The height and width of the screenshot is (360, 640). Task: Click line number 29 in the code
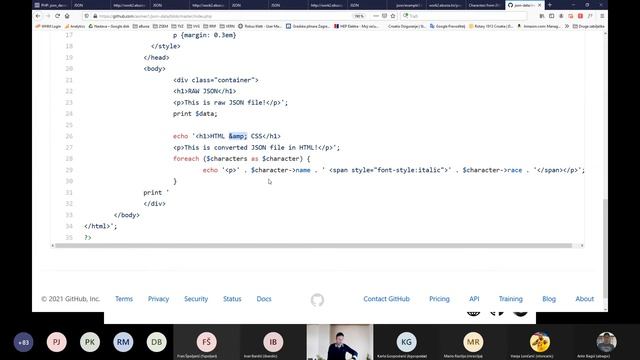pos(69,170)
